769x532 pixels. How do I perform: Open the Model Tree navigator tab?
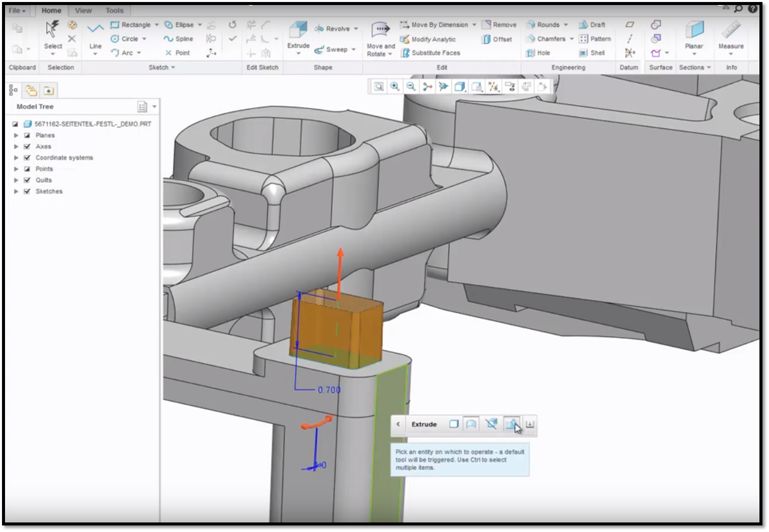pos(13,90)
